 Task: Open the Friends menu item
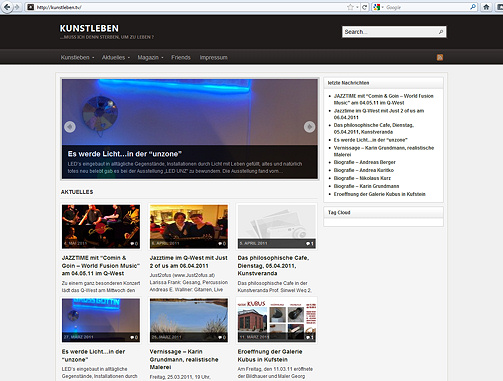(x=181, y=57)
